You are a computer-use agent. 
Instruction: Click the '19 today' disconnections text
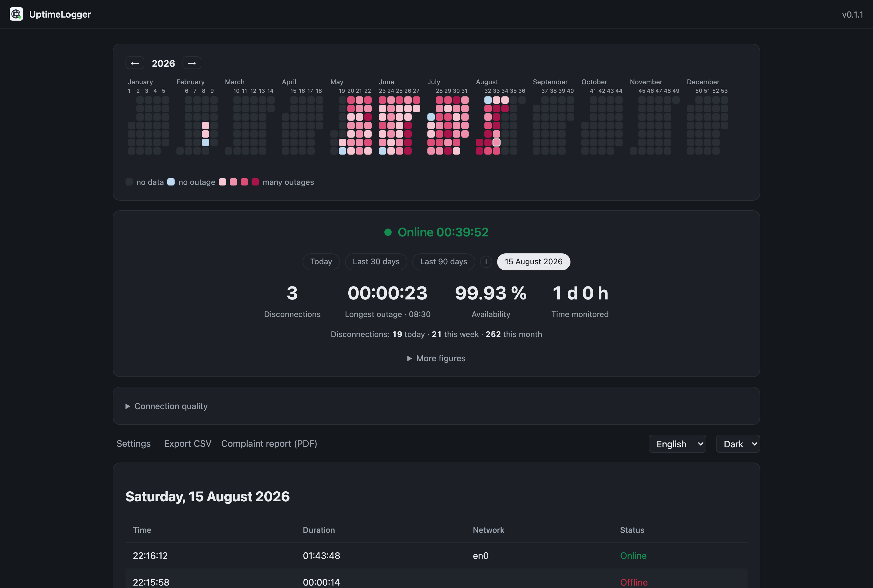click(408, 334)
